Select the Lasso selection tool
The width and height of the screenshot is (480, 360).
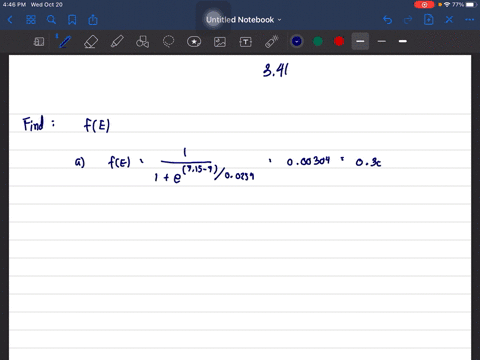[168, 42]
